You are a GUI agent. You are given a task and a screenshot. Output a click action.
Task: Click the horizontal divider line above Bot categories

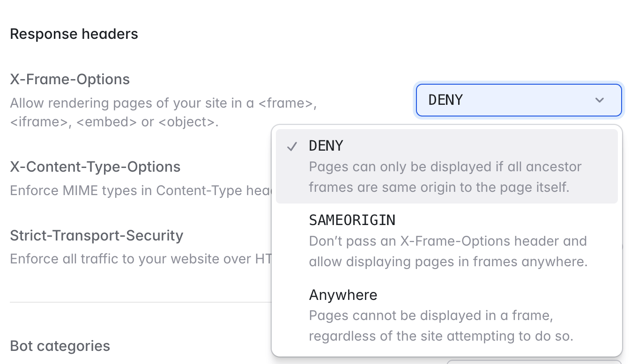pos(141,302)
